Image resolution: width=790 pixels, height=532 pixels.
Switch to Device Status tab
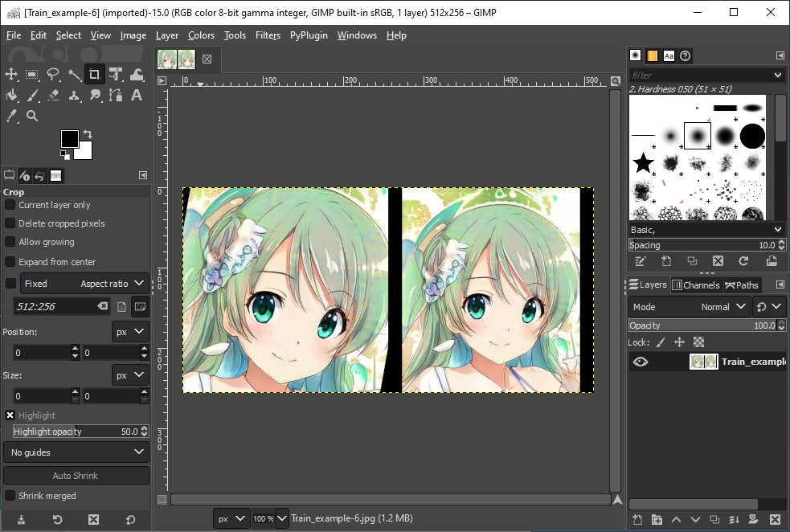[24, 175]
